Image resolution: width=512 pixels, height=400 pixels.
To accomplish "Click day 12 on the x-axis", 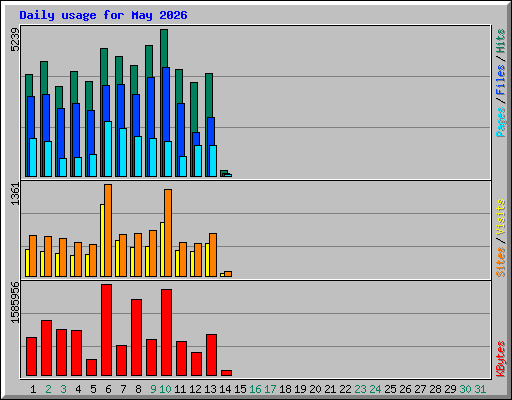I will 195,389.
